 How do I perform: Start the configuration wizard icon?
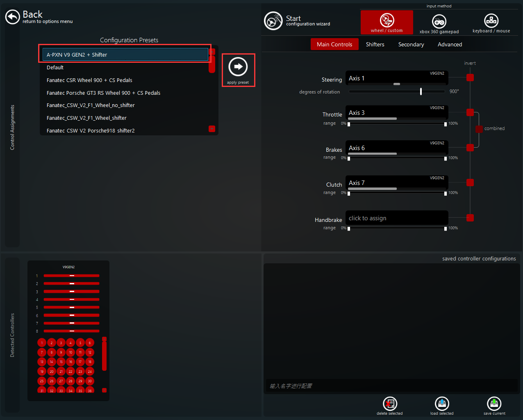[274, 21]
